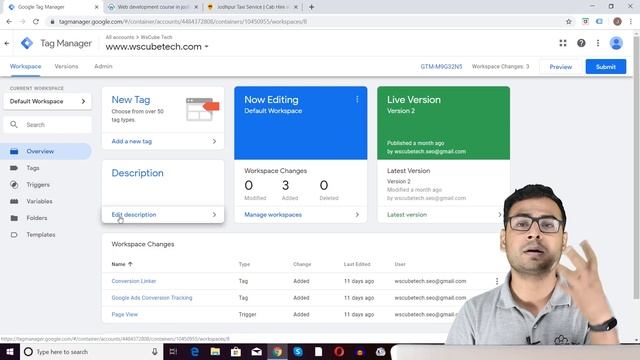Viewport: 640px width, 360px height.
Task: Open Opera browser from the taskbar
Action: 339,351
